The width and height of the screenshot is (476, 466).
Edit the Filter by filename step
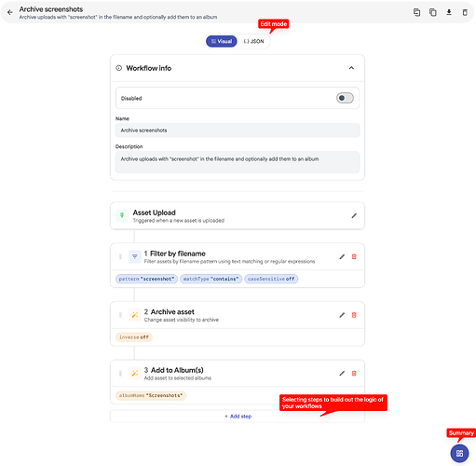tap(342, 256)
